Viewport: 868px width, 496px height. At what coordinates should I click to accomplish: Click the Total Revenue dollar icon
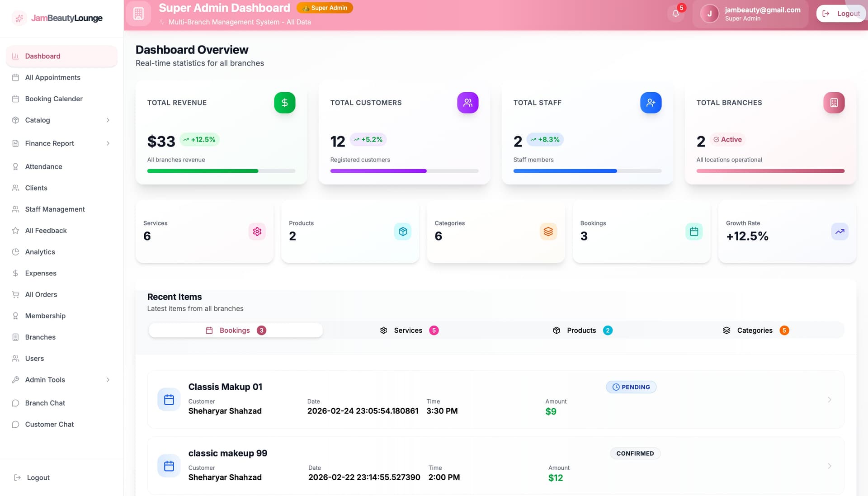284,103
